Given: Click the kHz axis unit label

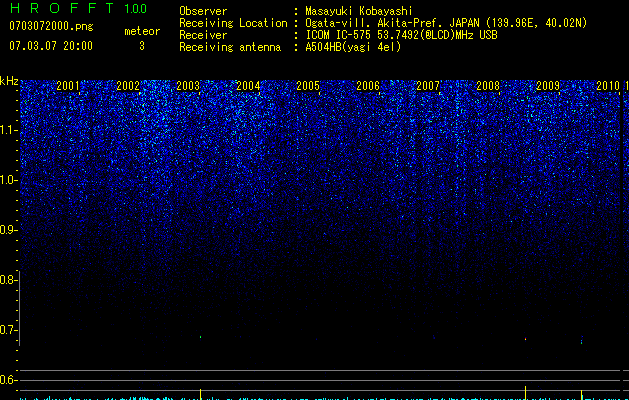Looking at the screenshot, I should click(x=9, y=81).
